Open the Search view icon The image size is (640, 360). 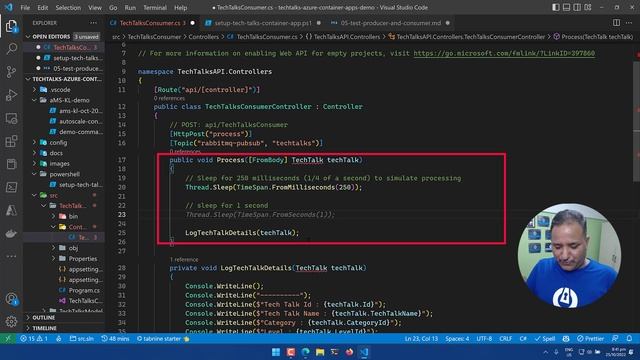11,49
